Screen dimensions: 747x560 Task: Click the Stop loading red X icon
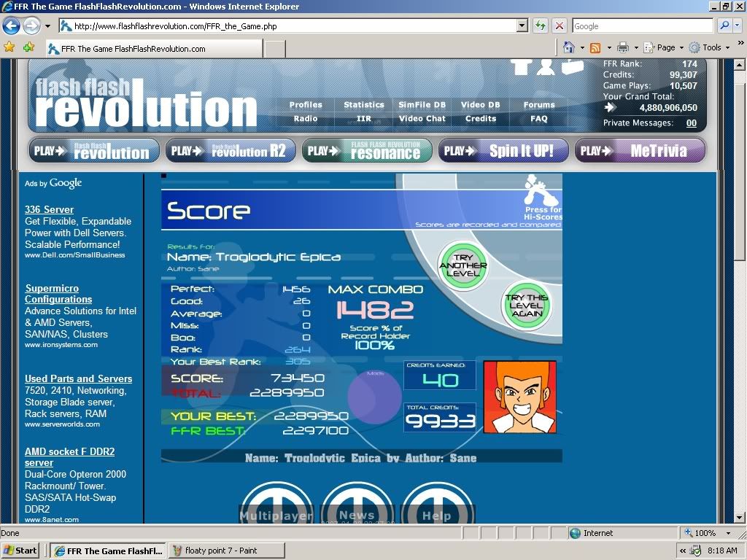560,26
